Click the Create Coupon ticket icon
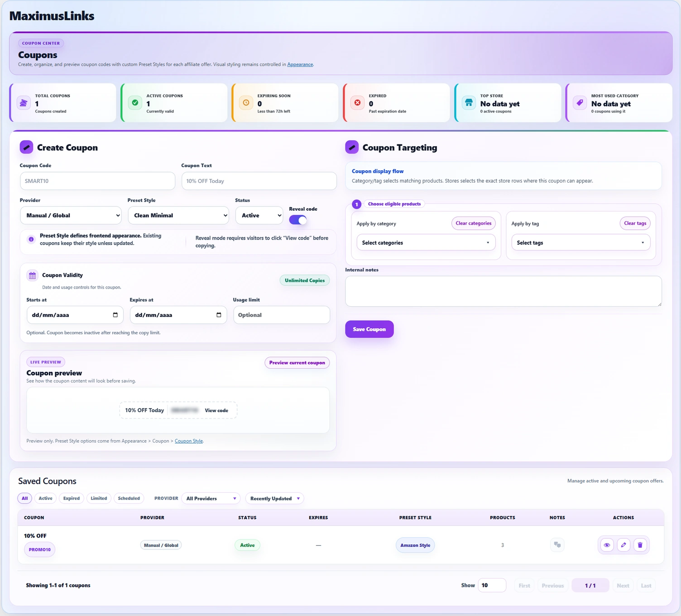The height and width of the screenshot is (616, 681). [26, 147]
